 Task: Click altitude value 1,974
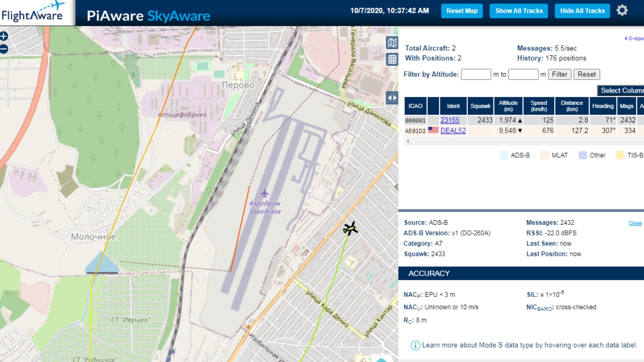point(507,120)
